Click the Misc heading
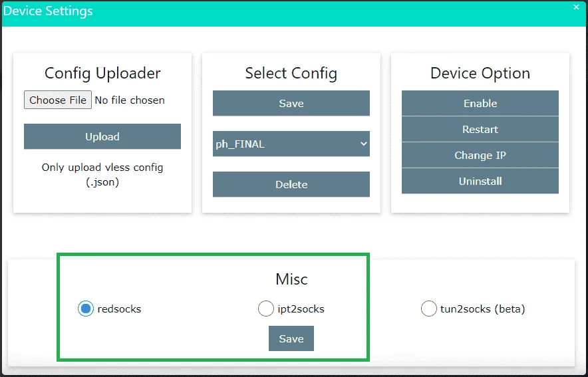Image resolution: width=588 pixels, height=377 pixels. tap(291, 279)
